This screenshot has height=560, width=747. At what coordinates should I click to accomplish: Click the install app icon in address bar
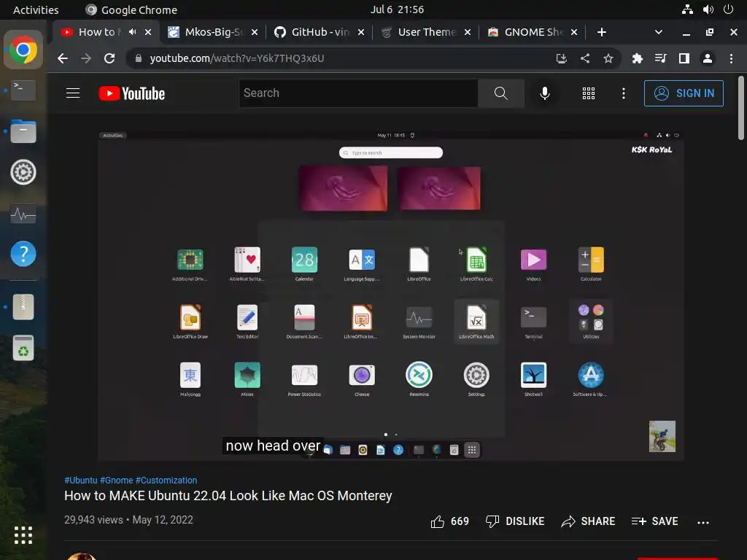coord(561,58)
